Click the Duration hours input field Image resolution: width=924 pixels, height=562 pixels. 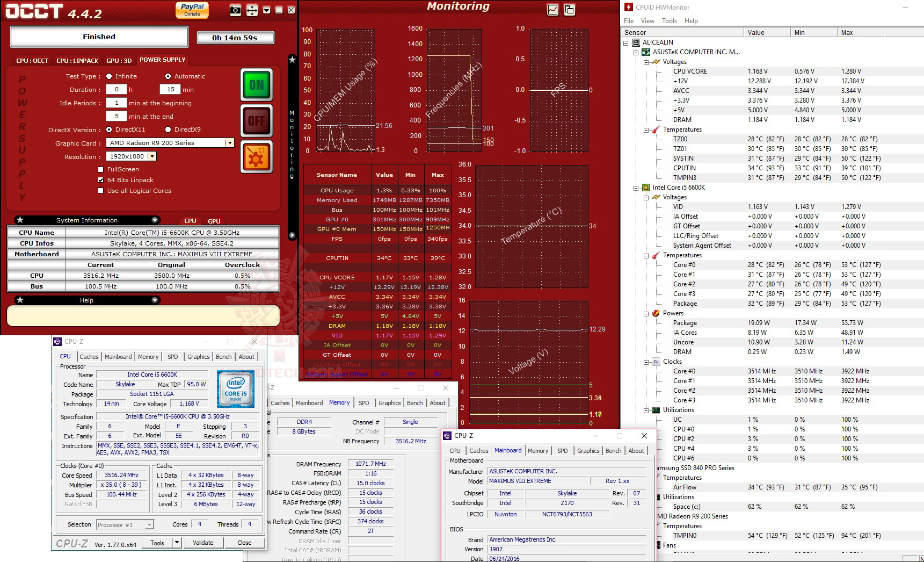coord(117,90)
